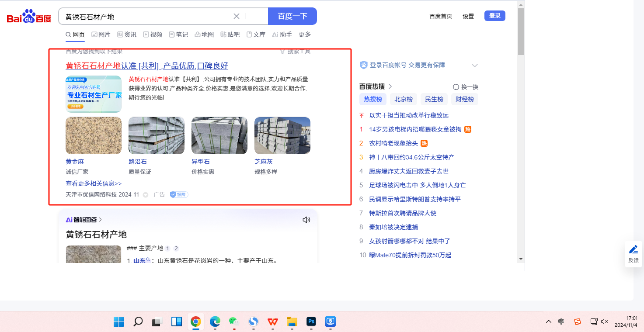Open hot search 14岁男孩电梯内捂嘴猥亵女童被拘
This screenshot has height=332, width=644.
pyautogui.click(x=415, y=129)
